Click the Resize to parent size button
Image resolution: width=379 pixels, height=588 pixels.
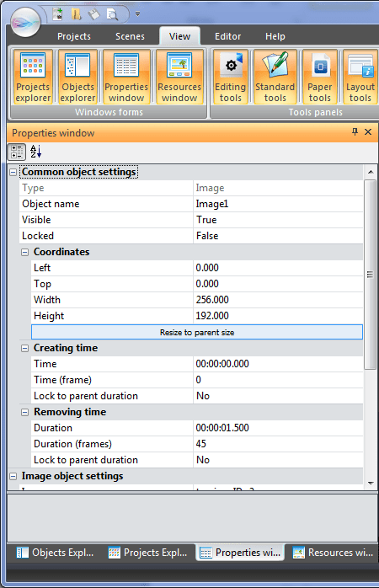pos(197,332)
